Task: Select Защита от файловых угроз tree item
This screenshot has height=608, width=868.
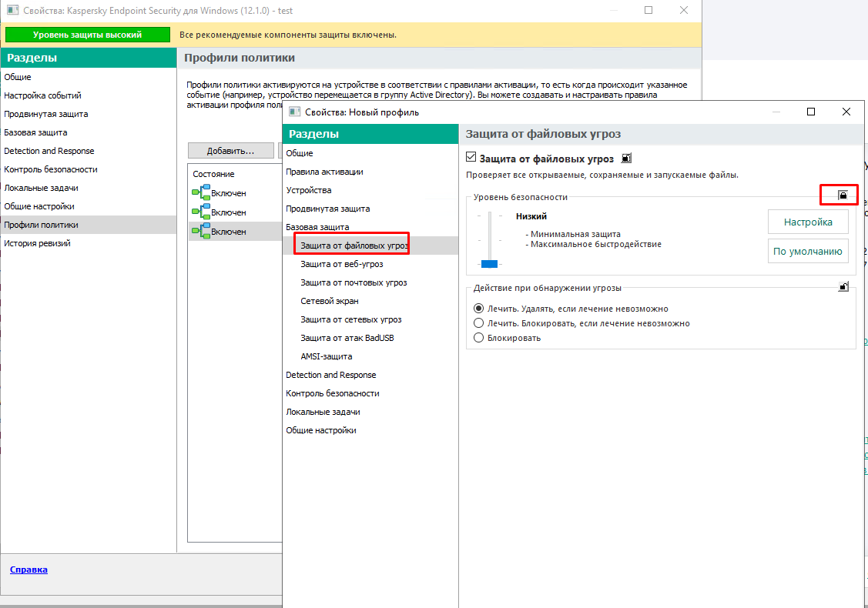Action: [x=370, y=246]
